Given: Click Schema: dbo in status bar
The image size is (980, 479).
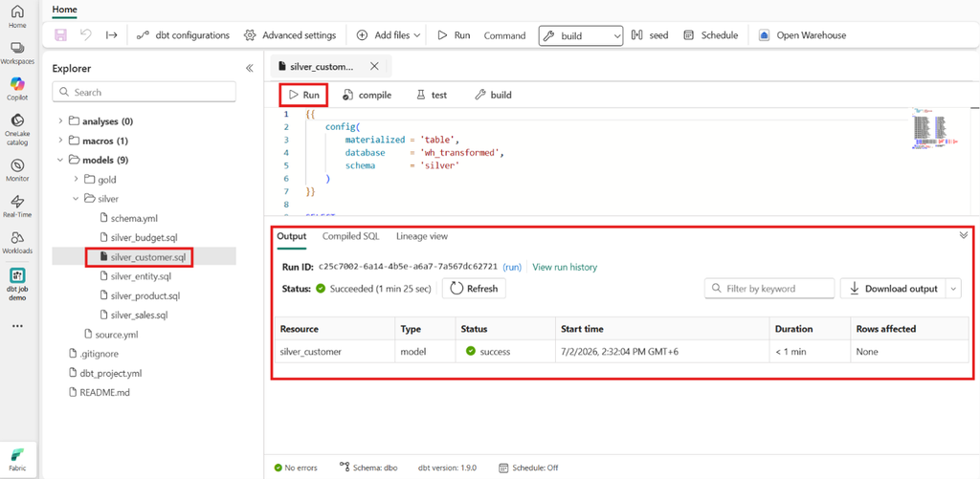Looking at the screenshot, I should [368, 468].
